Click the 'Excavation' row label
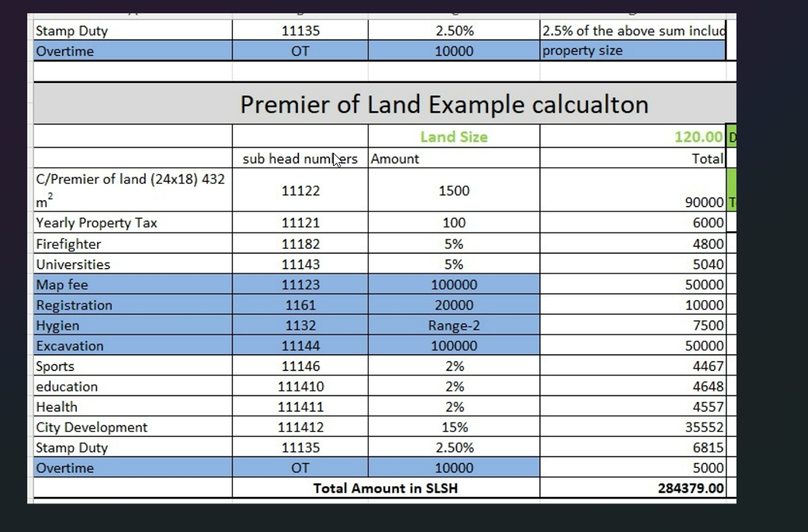The image size is (808, 532). pos(133,346)
